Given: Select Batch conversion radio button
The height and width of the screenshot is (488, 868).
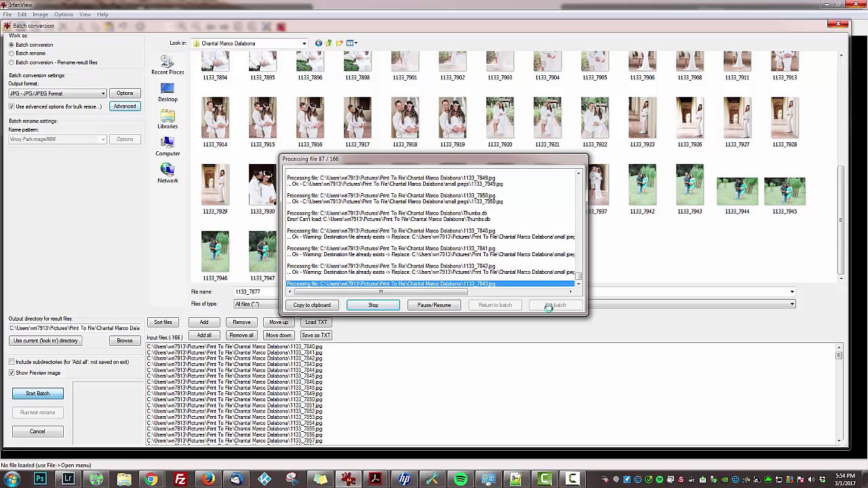Looking at the screenshot, I should (12, 45).
